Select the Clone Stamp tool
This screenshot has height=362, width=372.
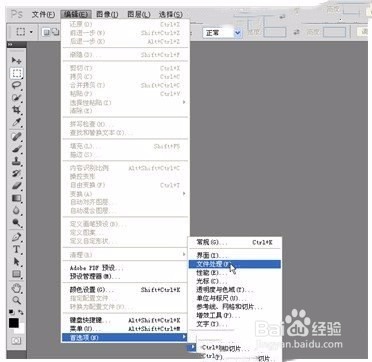pos(16,161)
